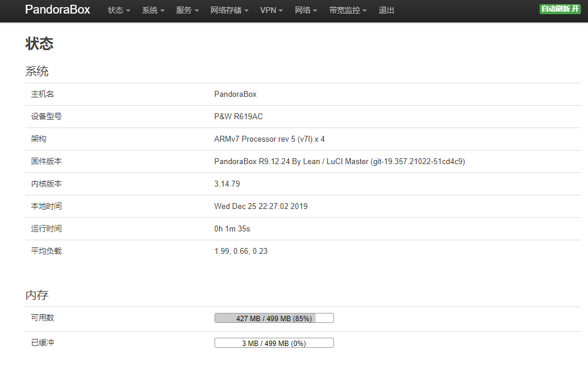
Task: Click the 主机名 label
Action: click(43, 94)
